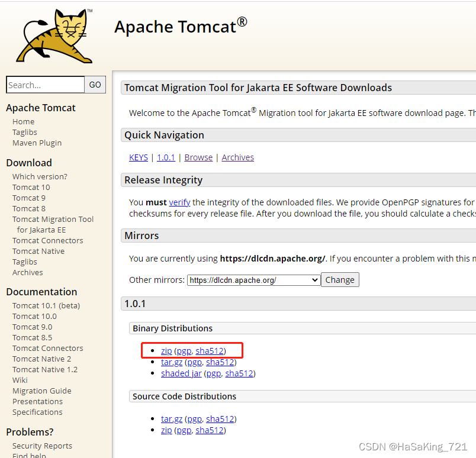Click the sha512 checksum for the zip binary

[210, 350]
